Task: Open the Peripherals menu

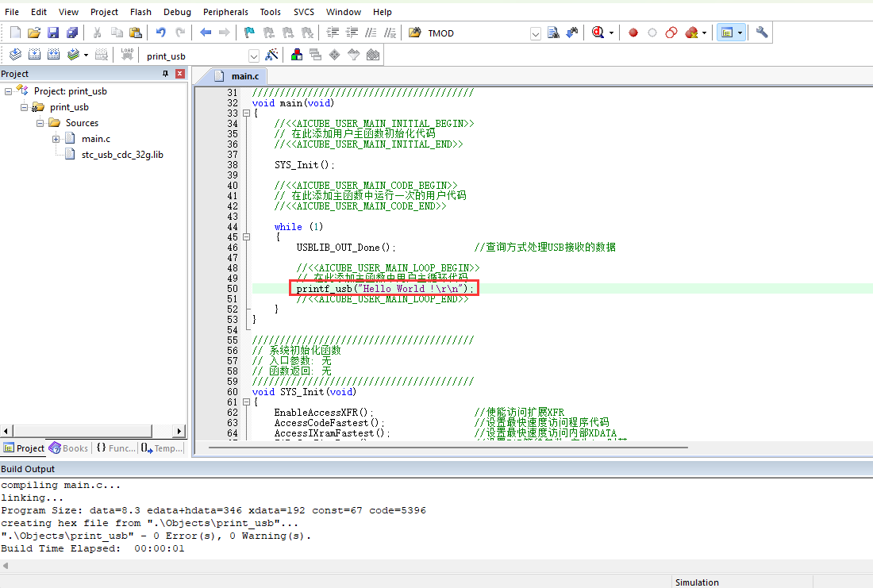Action: point(225,12)
